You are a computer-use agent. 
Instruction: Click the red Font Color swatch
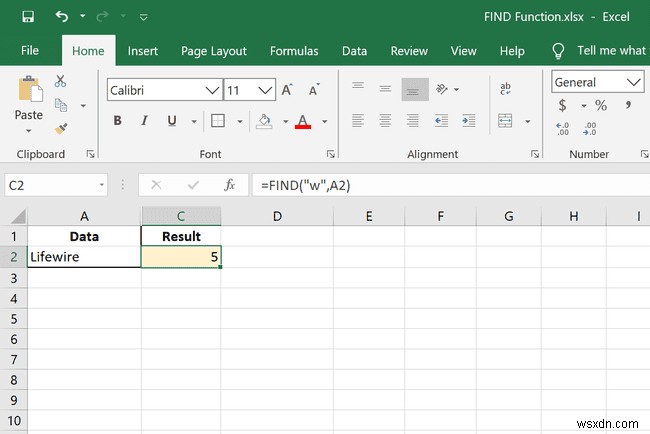coord(302,122)
